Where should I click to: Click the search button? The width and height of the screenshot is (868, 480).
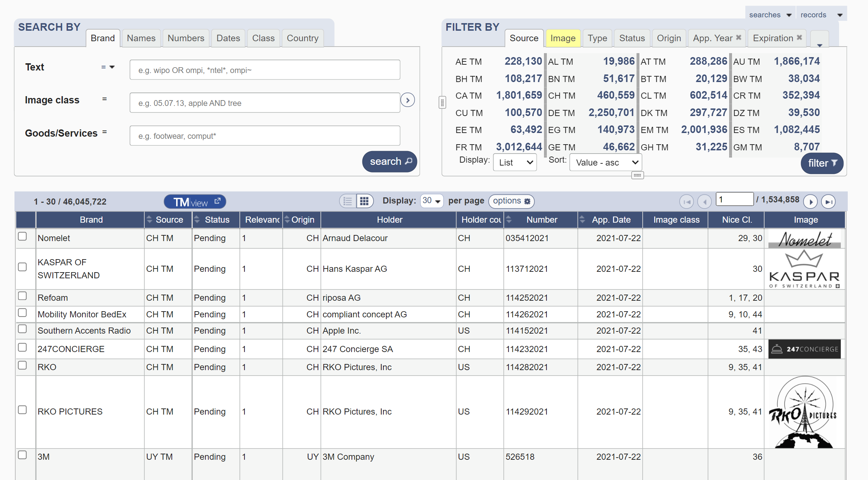pos(390,162)
